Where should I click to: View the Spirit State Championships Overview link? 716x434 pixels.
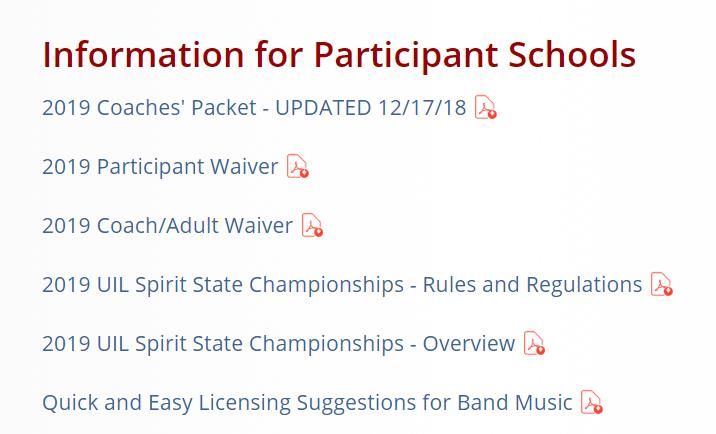pyautogui.click(x=279, y=344)
